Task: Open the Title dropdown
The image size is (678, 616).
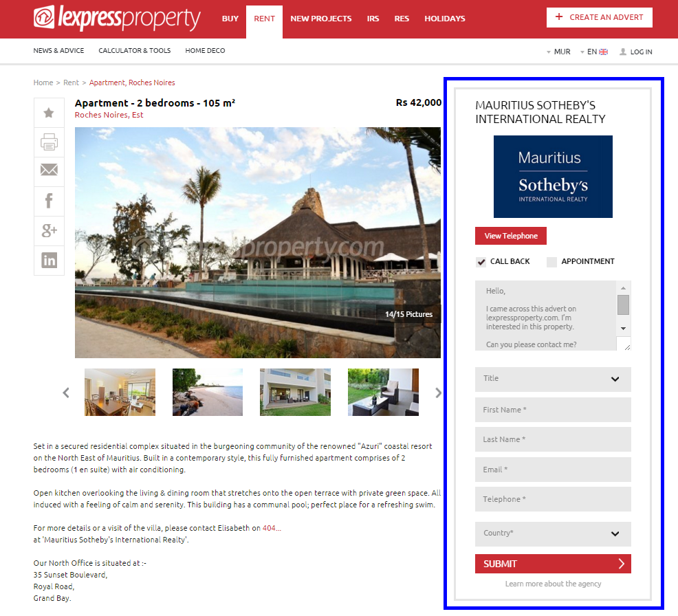Action: [x=553, y=379]
